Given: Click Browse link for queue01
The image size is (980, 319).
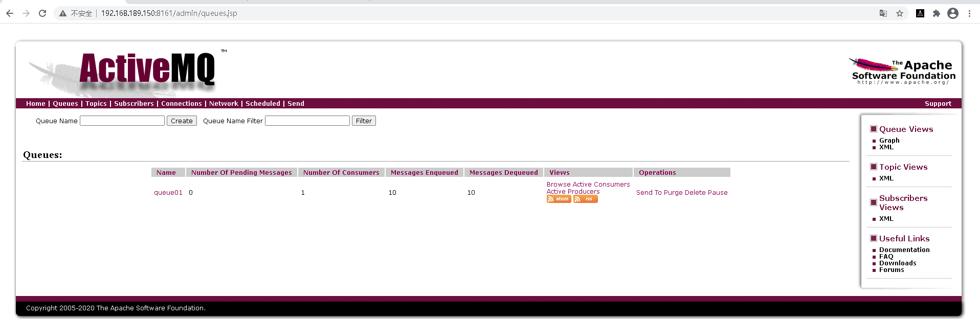Looking at the screenshot, I should (x=559, y=184).
